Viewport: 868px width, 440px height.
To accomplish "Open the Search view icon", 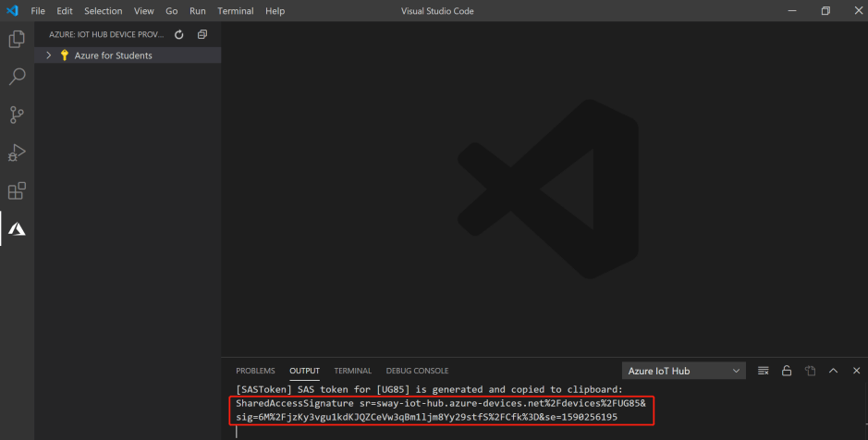I will 17,78.
